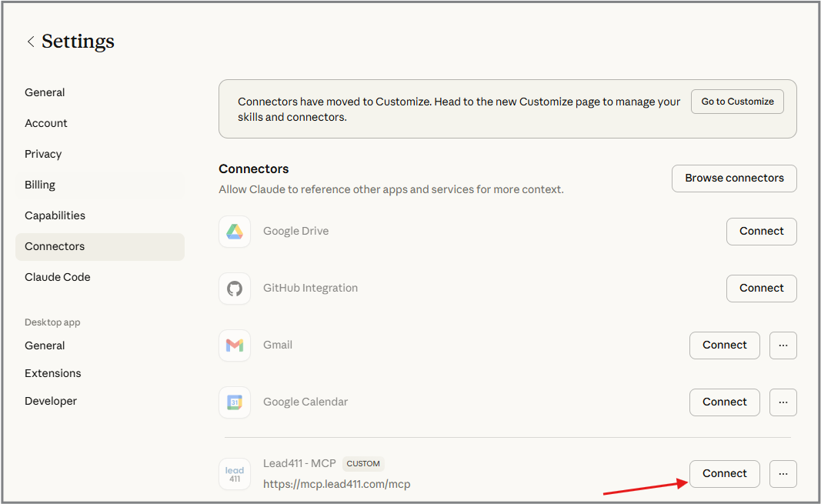Click the 'Allow Claude to reference other apps' description
The width and height of the screenshot is (821, 504).
pyautogui.click(x=391, y=189)
